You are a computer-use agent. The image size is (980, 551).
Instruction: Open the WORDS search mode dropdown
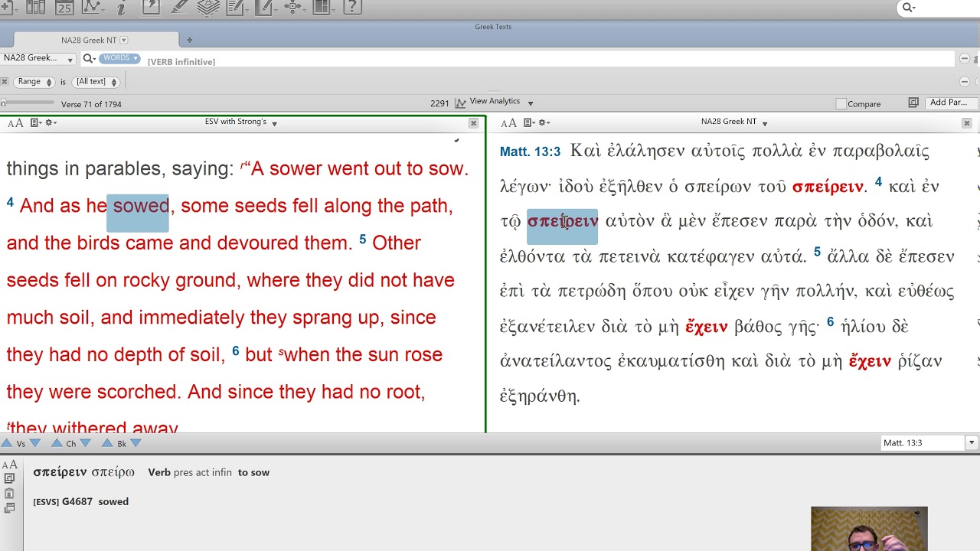119,58
